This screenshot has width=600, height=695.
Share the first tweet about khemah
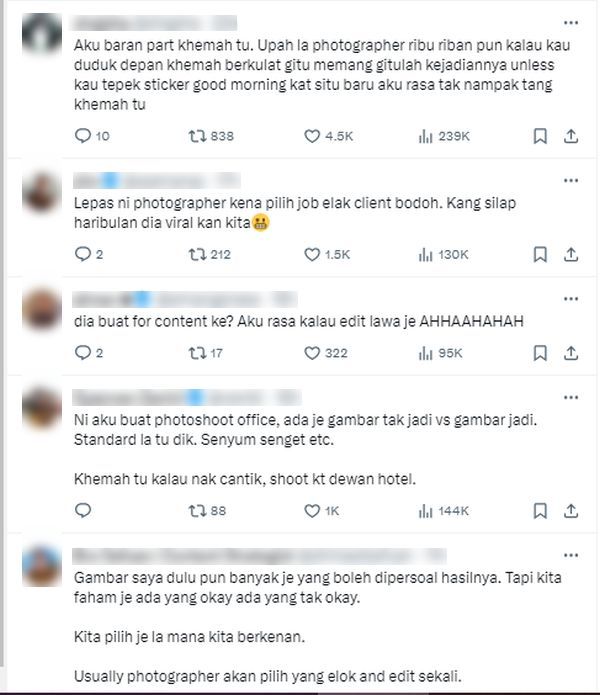coord(571,136)
